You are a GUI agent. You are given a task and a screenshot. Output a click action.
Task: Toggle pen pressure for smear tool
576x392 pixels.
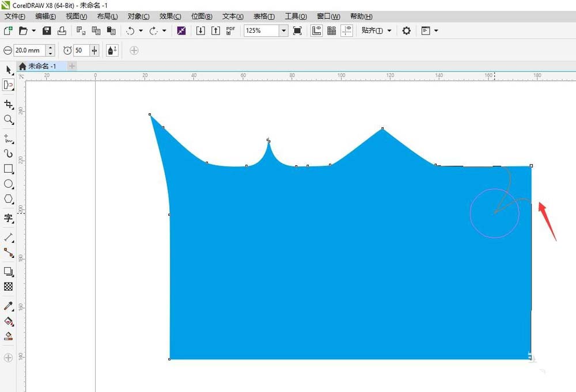tap(112, 50)
